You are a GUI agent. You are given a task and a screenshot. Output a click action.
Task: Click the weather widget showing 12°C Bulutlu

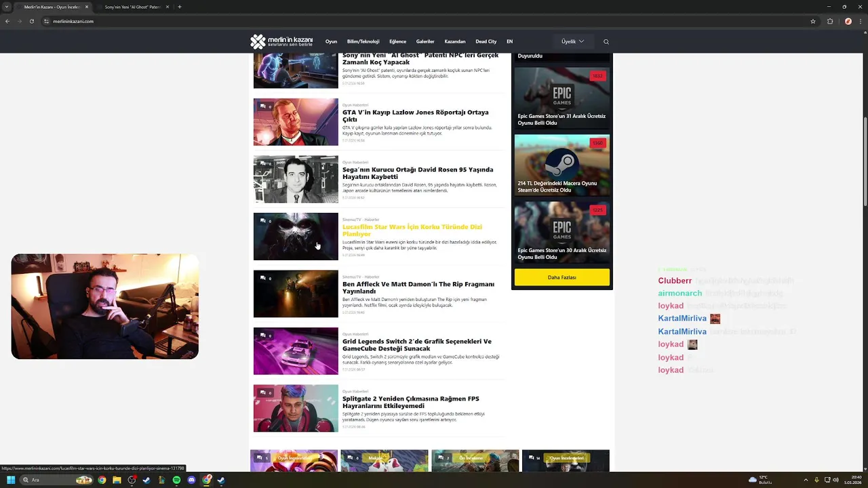tap(761, 480)
